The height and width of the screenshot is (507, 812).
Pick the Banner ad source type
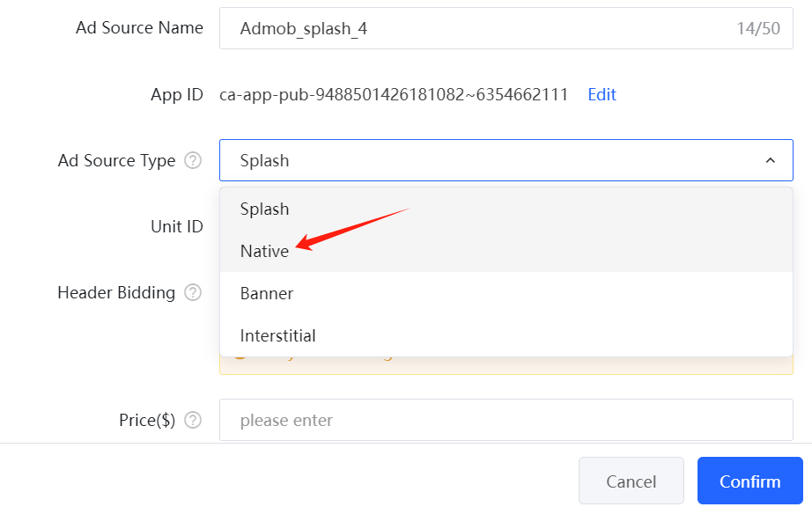point(266,293)
